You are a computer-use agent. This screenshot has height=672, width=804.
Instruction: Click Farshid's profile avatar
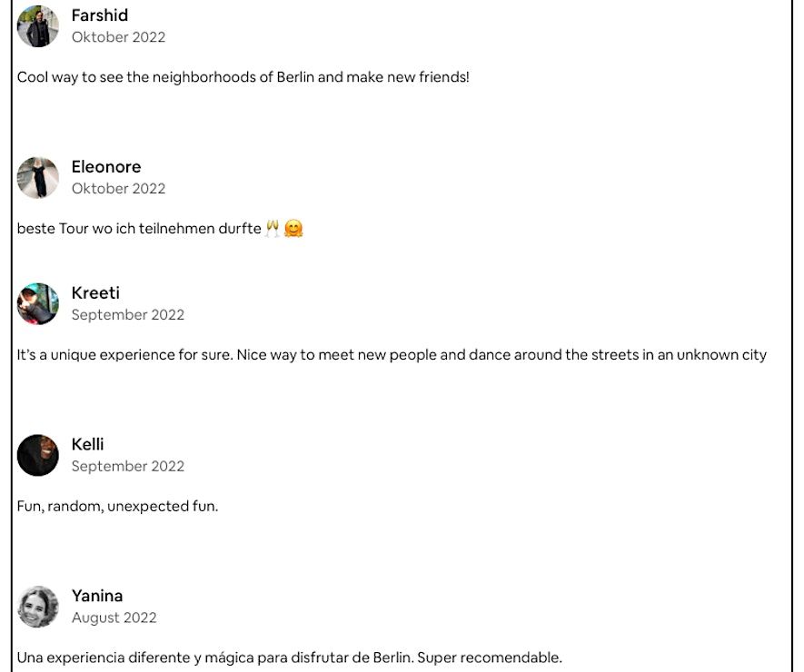point(38,26)
